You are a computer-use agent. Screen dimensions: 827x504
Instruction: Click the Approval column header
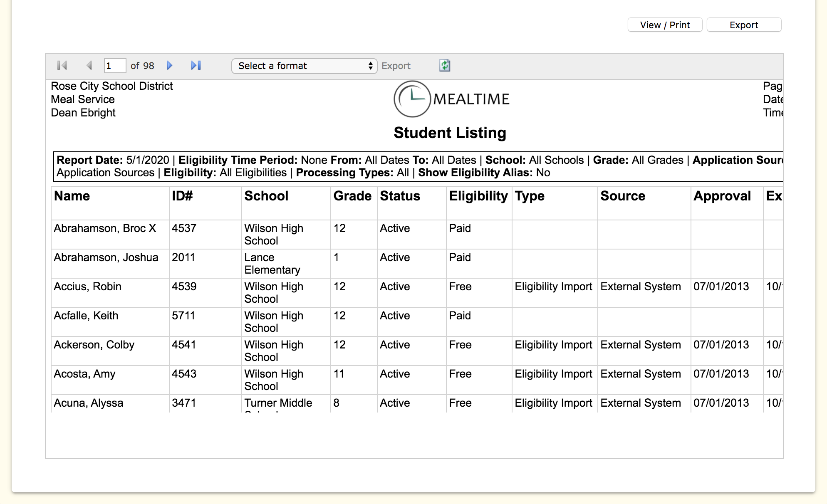pyautogui.click(x=722, y=196)
